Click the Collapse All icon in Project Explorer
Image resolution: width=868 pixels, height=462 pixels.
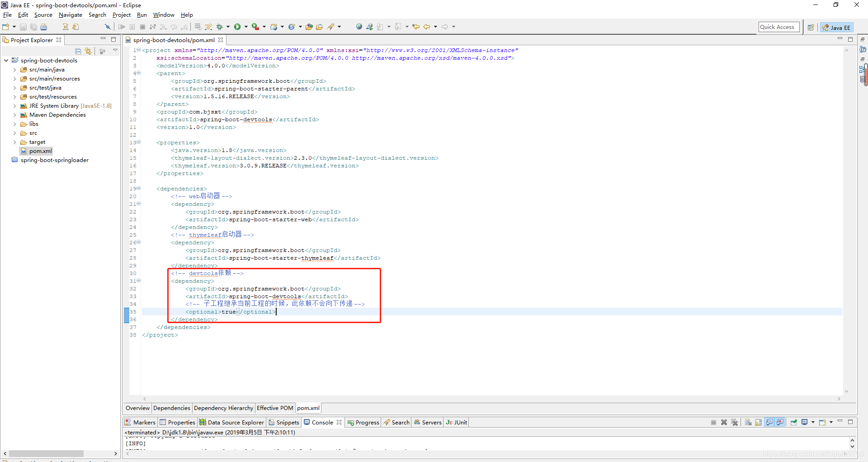[x=78, y=51]
